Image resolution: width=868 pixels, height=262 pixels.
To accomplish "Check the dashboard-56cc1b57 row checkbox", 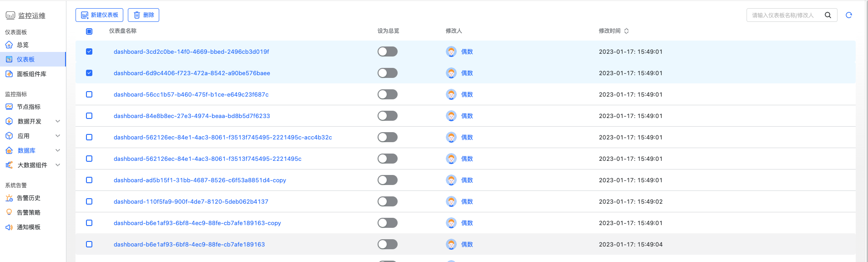I will pos(89,94).
